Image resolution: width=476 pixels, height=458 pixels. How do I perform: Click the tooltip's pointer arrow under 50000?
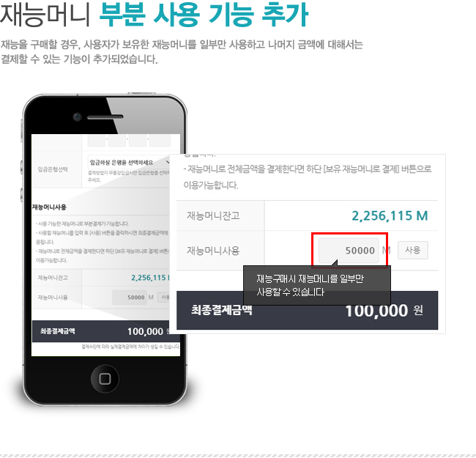[x=335, y=263]
